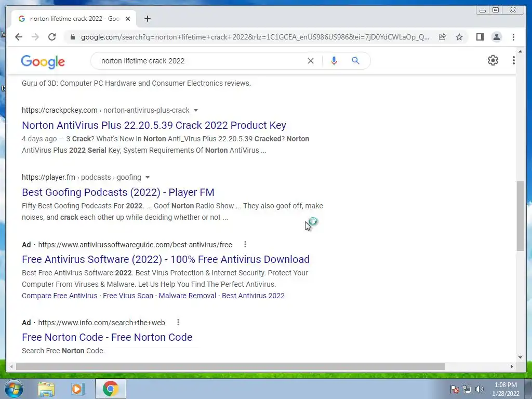The height and width of the screenshot is (399, 532).
Task: Expand player.fm result options arrow
Action: (147, 178)
